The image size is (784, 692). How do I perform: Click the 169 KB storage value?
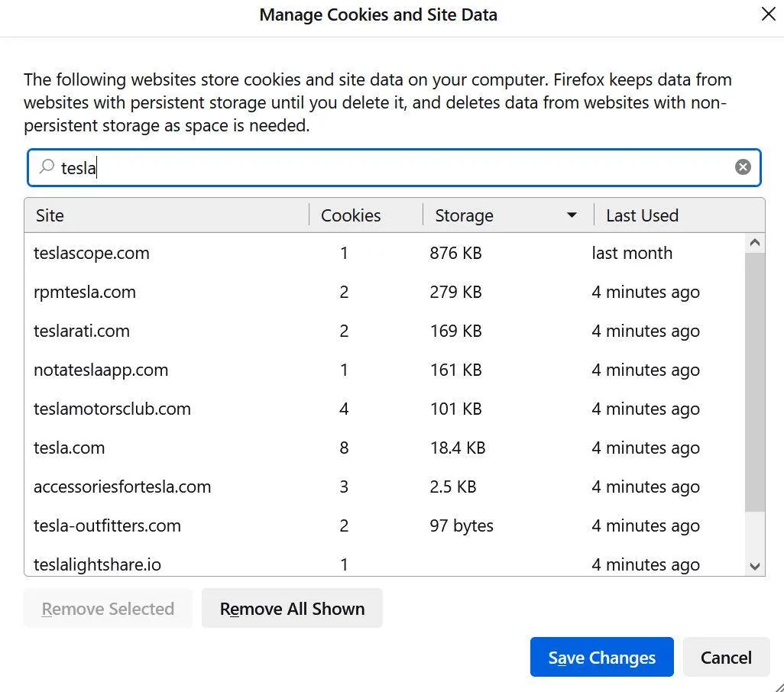click(x=455, y=331)
